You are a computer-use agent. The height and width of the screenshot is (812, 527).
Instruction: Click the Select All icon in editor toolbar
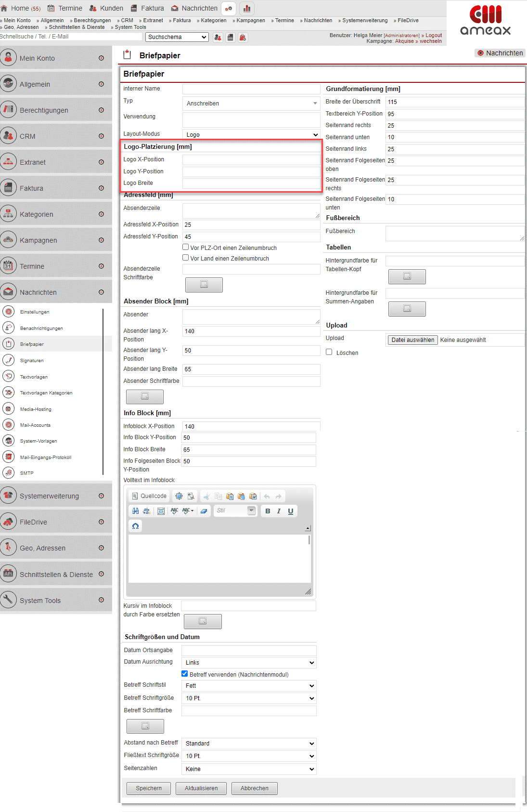pos(161,511)
